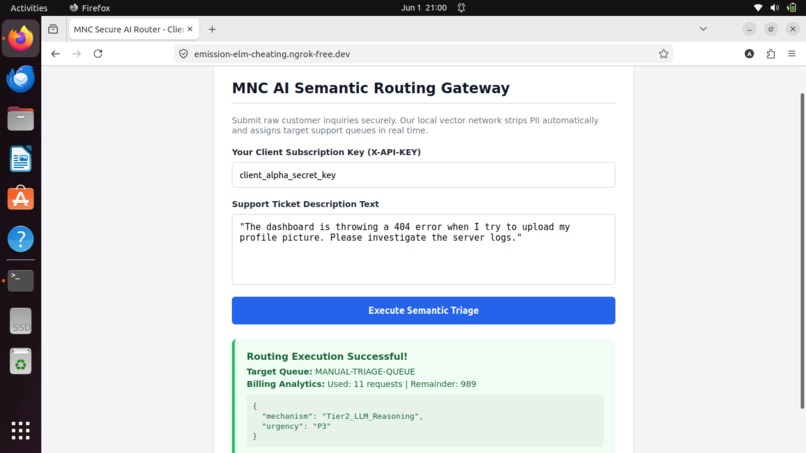The image size is (806, 453).
Task: Click the Your Client Subscription Key label
Action: [x=326, y=152]
